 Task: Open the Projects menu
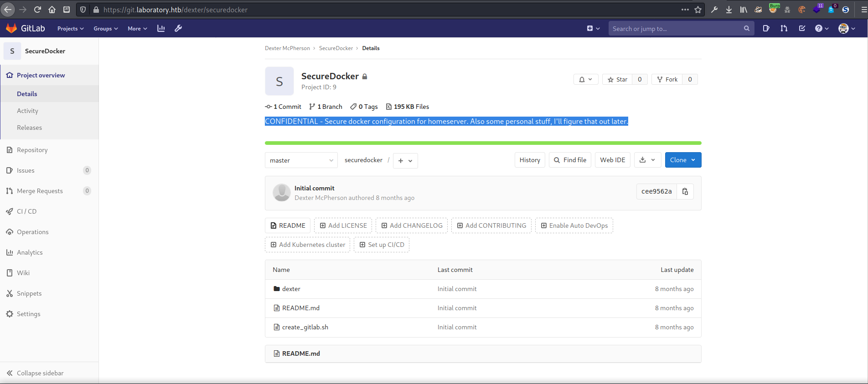[70, 29]
